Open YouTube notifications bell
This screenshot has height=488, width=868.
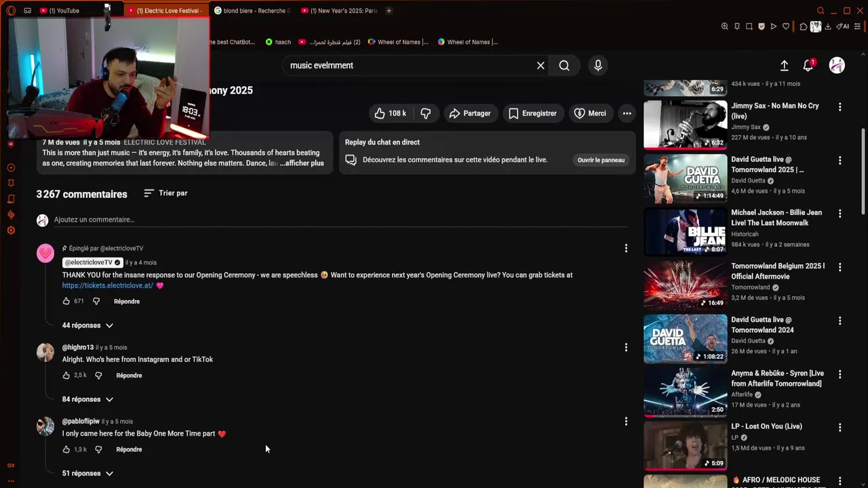tap(808, 66)
